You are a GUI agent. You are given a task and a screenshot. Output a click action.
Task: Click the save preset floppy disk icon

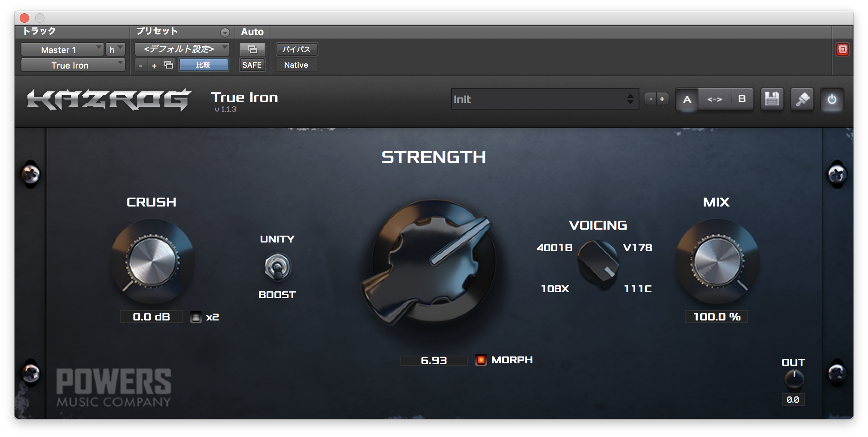point(772,99)
